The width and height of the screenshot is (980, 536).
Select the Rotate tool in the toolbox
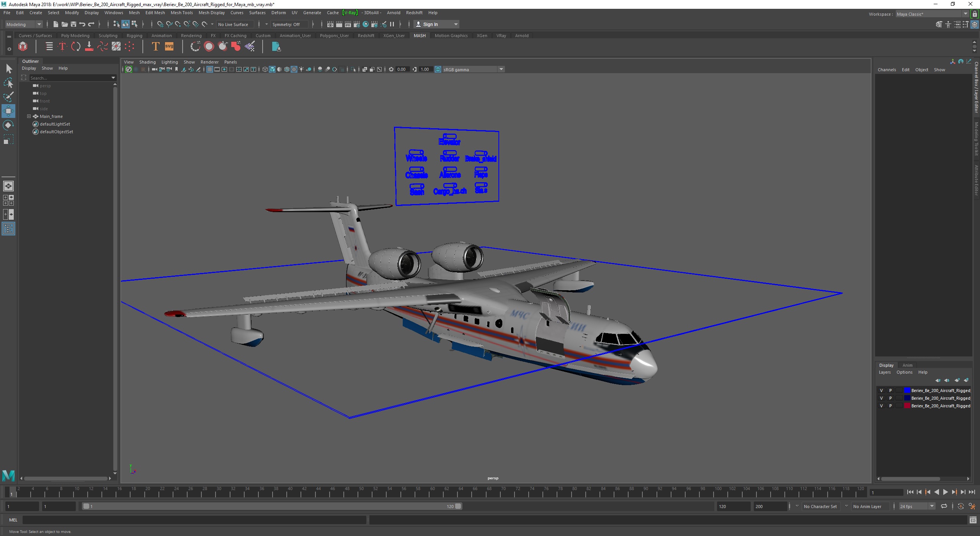(8, 125)
